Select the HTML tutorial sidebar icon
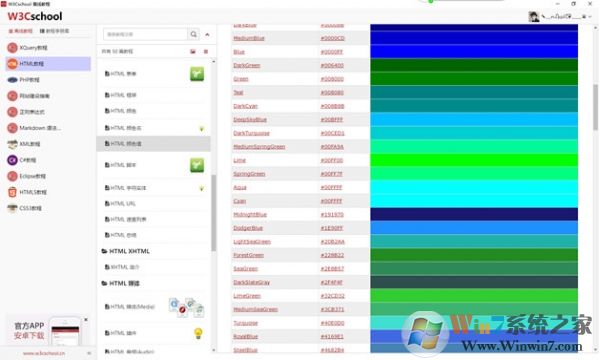The width and height of the screenshot is (599, 360). pos(12,64)
